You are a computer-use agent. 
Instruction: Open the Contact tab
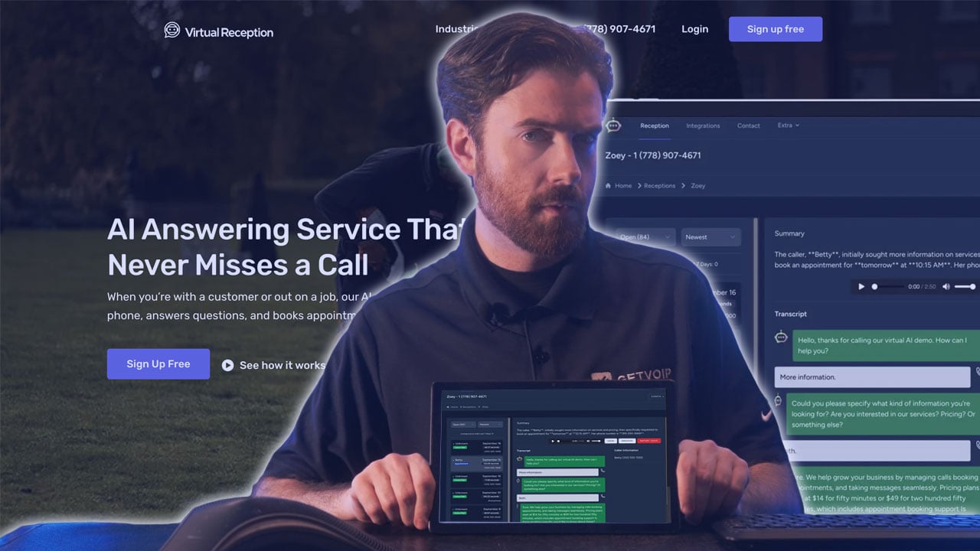[x=748, y=126]
